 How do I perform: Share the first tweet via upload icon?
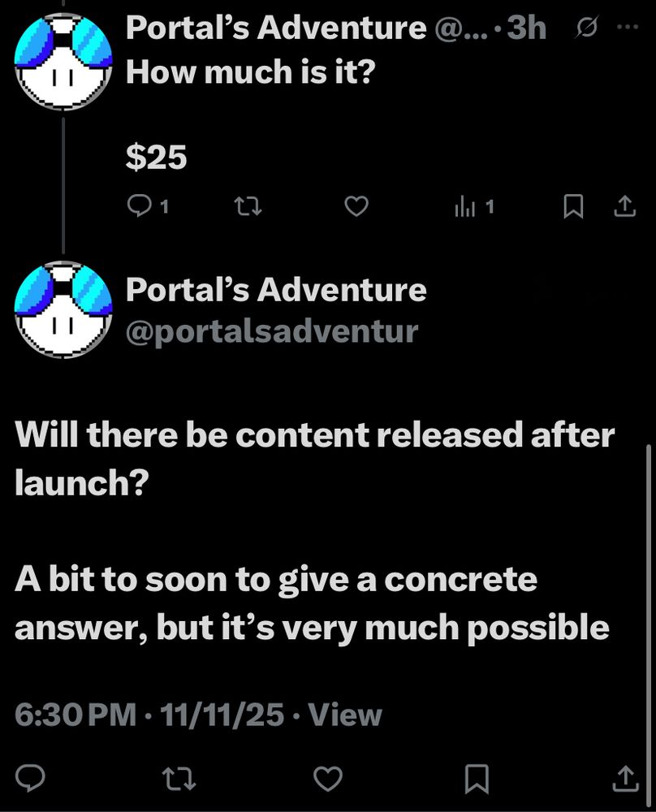coord(624,206)
